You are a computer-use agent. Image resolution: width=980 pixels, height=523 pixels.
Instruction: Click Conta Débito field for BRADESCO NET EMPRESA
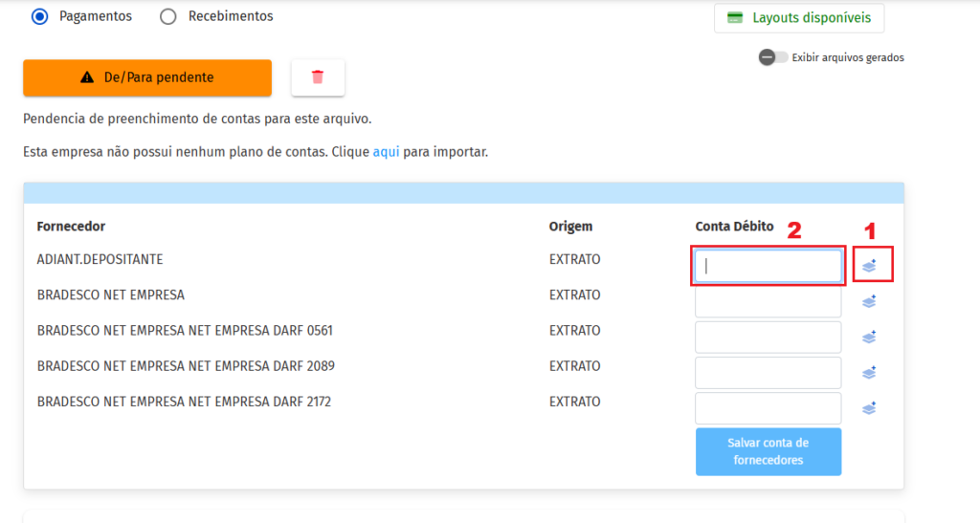[768, 301]
